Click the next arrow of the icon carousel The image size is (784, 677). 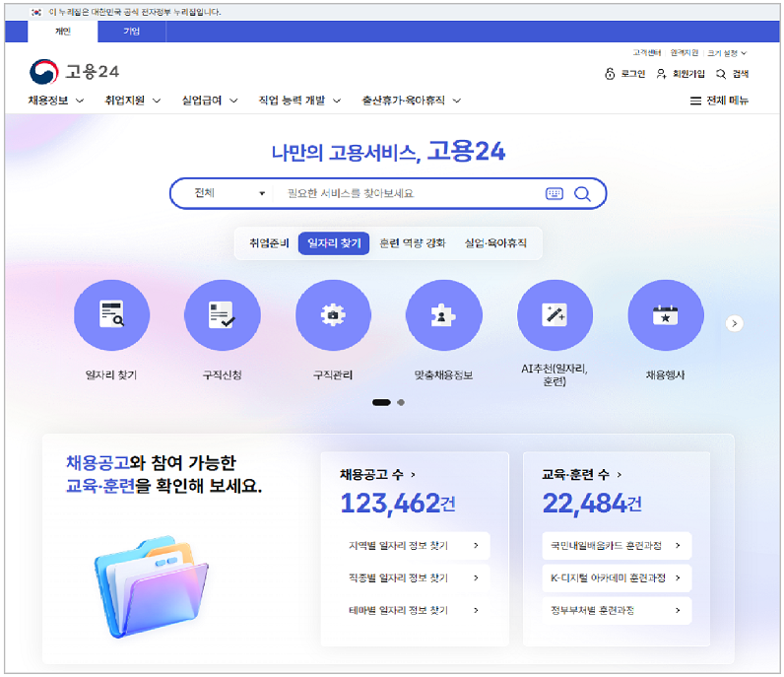pyautogui.click(x=734, y=323)
